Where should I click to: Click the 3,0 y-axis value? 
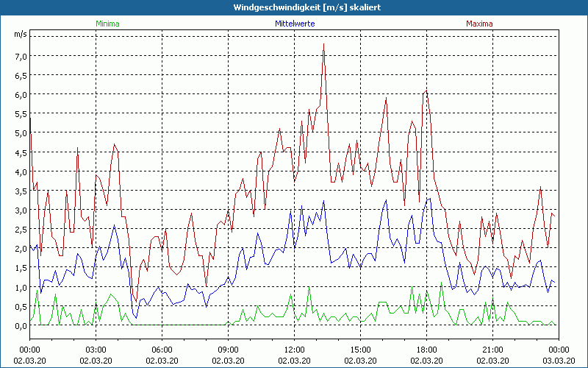[21, 210]
